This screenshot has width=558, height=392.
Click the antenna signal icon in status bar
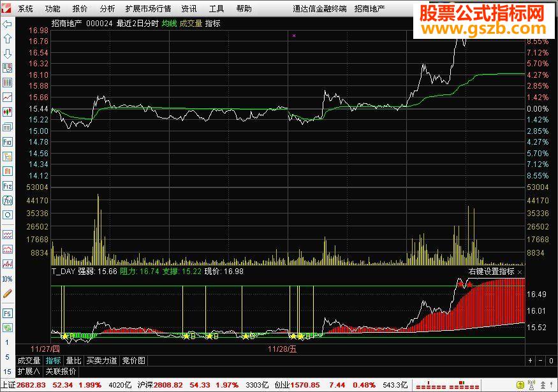click(531, 385)
